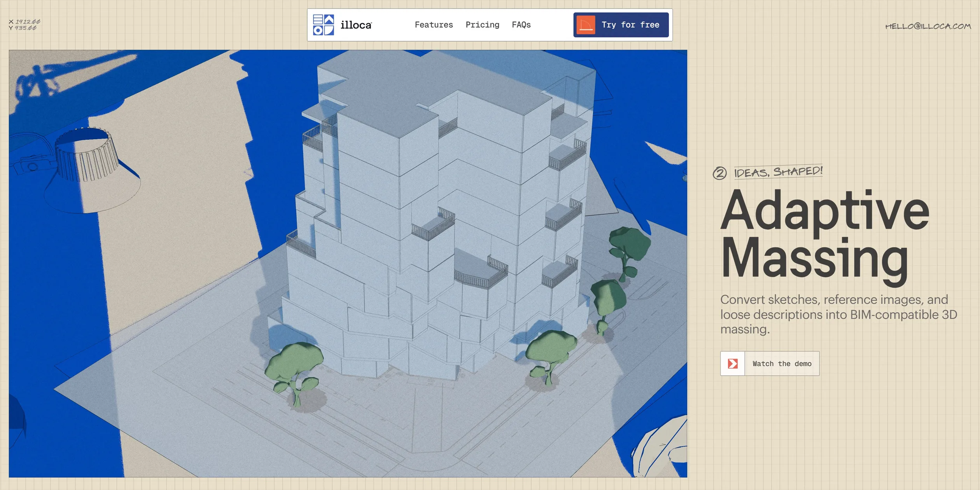Click the circled number 2 icon

coord(719,173)
